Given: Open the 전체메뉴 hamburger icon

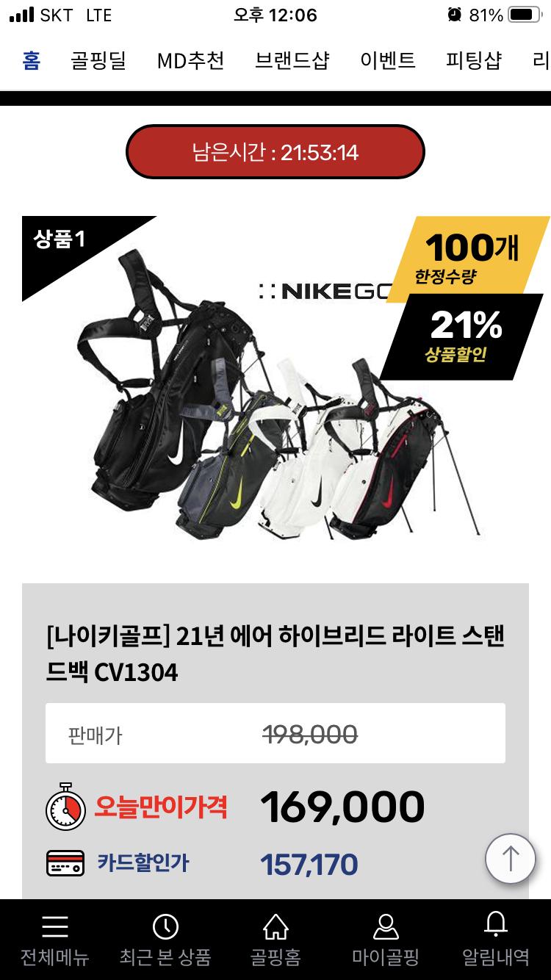Looking at the screenshot, I should point(55,927).
